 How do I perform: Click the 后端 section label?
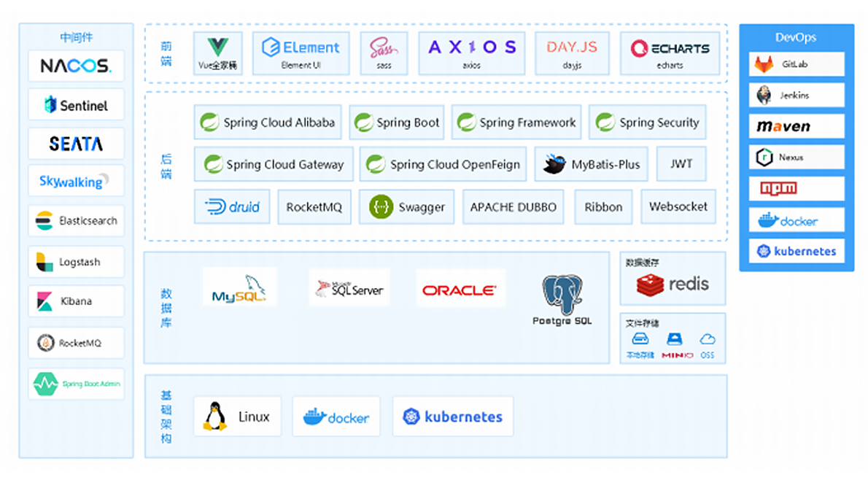click(x=166, y=166)
